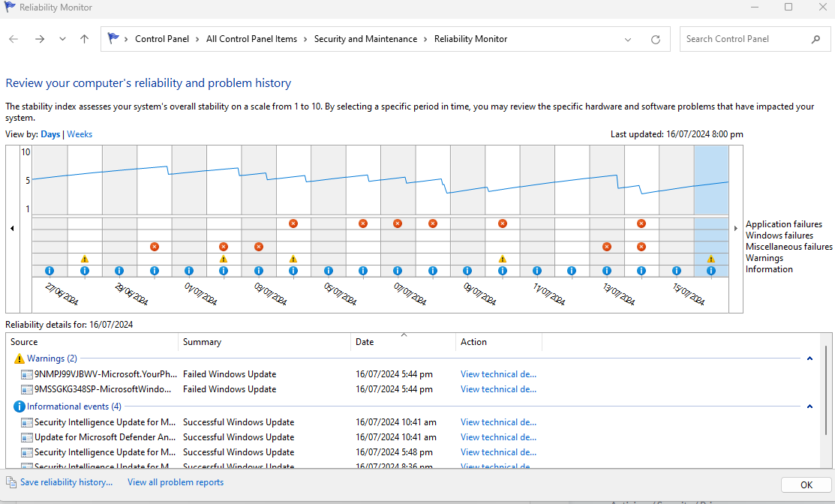Image resolution: width=835 pixels, height=504 pixels.
Task: Switch chart view to Weeks
Action: point(80,134)
